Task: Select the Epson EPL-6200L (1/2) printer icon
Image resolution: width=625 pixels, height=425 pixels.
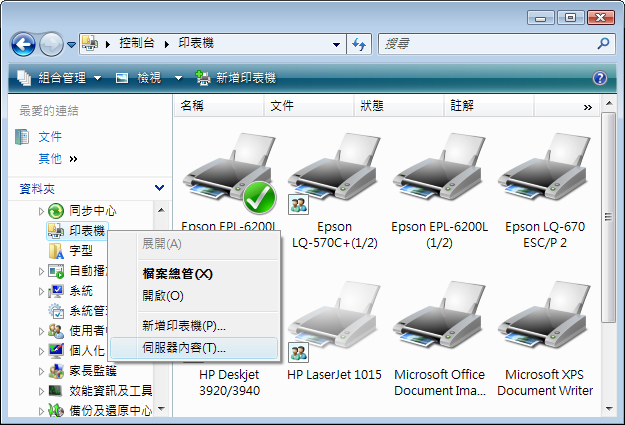Action: pos(439,169)
